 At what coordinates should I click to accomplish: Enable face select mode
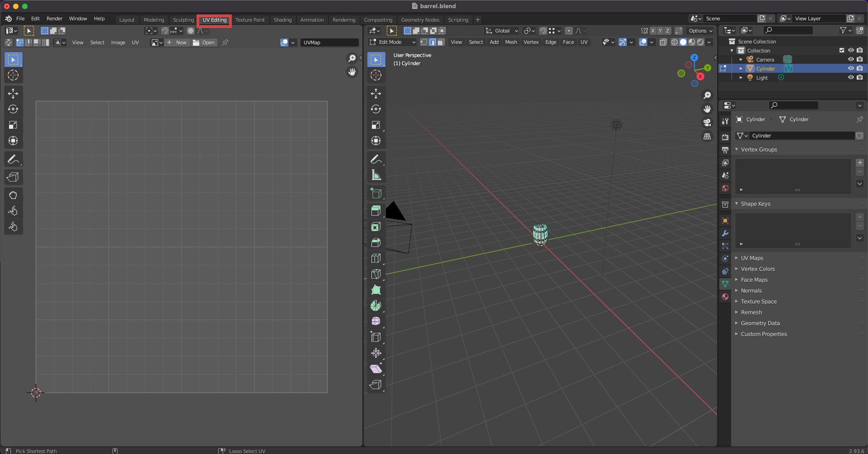click(x=441, y=42)
